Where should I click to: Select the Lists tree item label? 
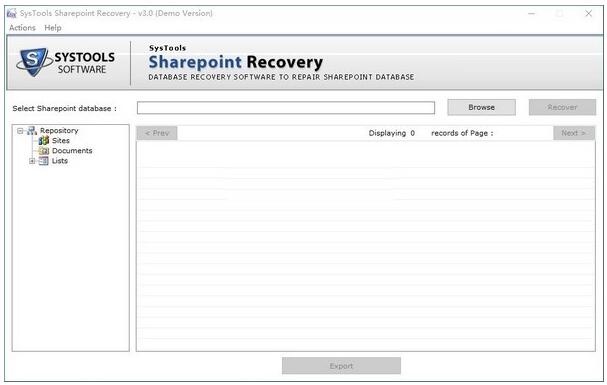click(60, 161)
